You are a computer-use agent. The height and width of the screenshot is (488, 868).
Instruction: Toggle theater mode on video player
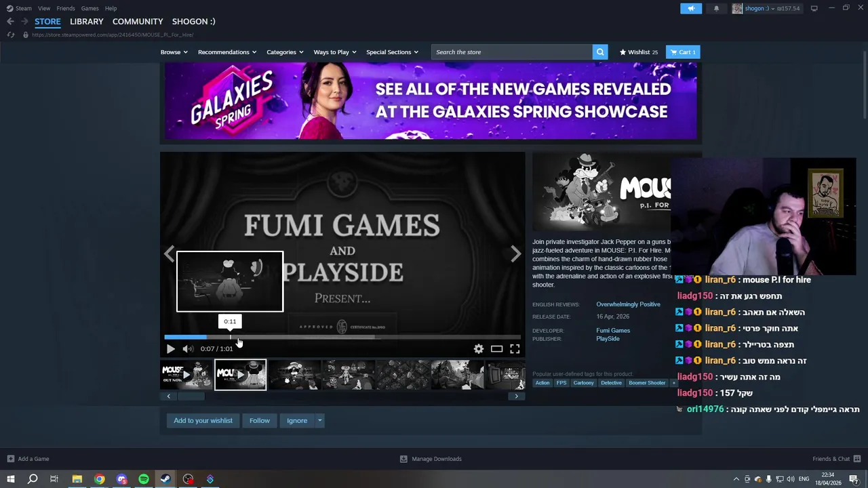(x=496, y=348)
